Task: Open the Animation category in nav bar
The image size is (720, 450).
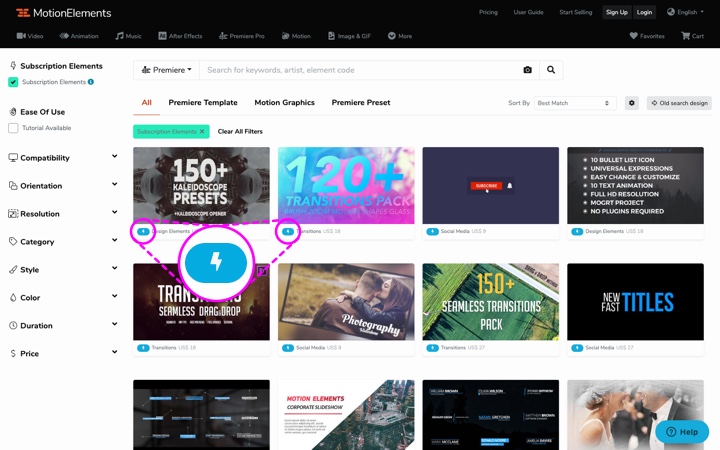Action: [x=79, y=36]
